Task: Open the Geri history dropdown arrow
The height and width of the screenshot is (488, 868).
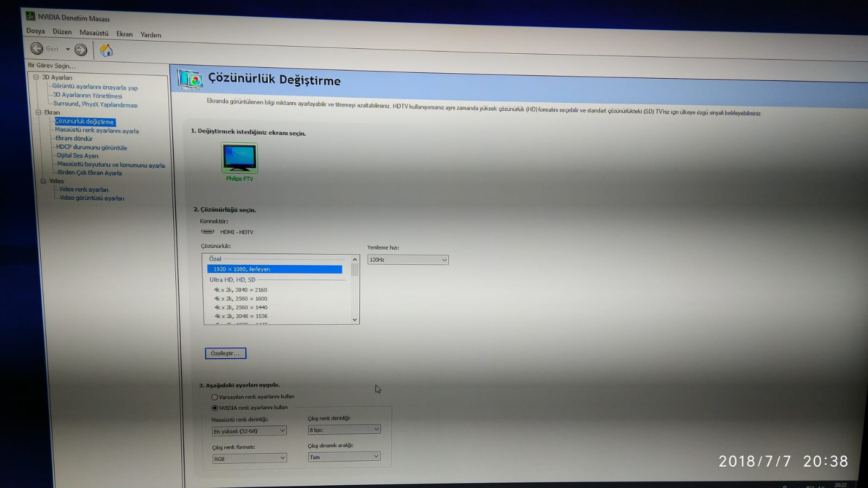Action: 68,49
